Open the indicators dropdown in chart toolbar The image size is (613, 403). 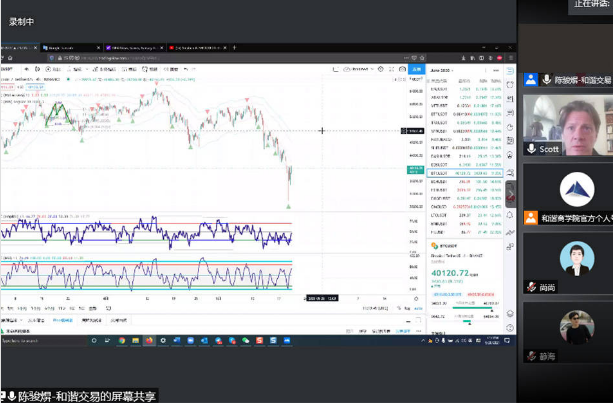(x=78, y=68)
